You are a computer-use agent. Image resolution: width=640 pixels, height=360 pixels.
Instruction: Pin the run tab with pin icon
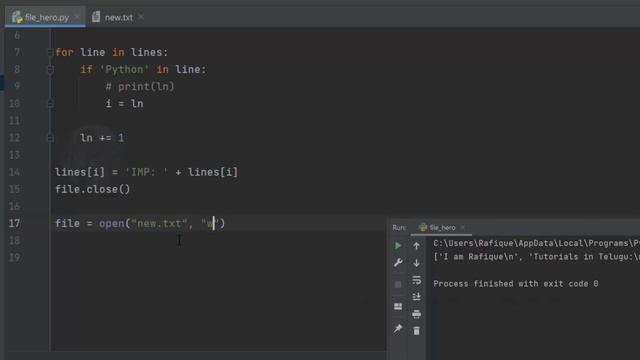(398, 329)
